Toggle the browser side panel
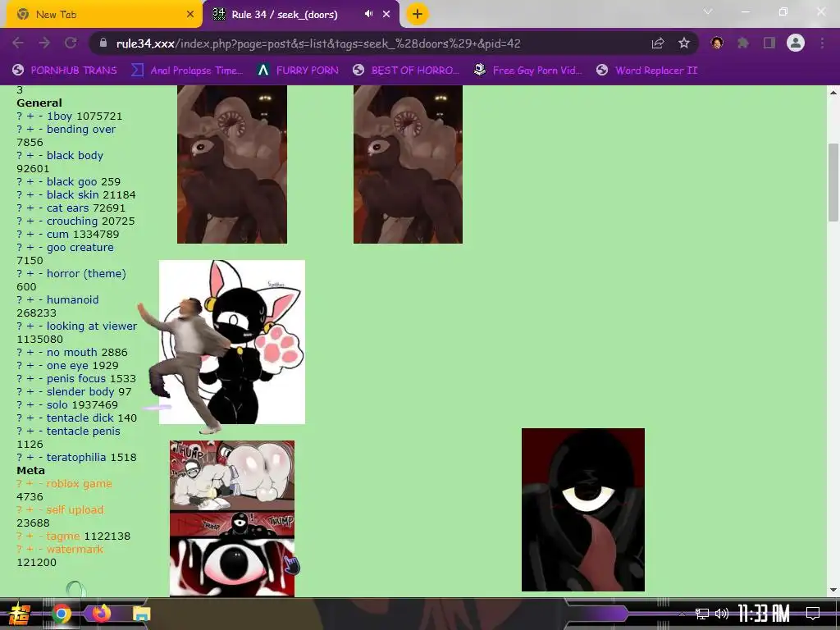This screenshot has height=630, width=840. click(769, 43)
